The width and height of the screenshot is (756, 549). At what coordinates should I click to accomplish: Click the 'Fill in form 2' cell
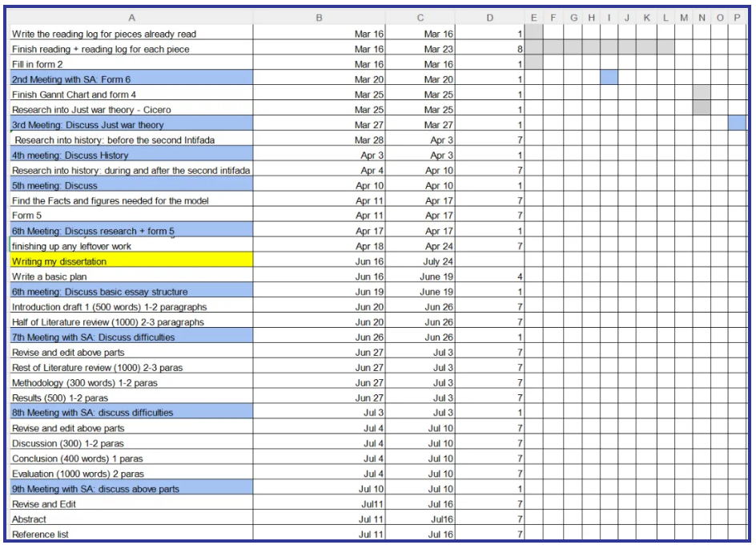pyautogui.click(x=131, y=64)
